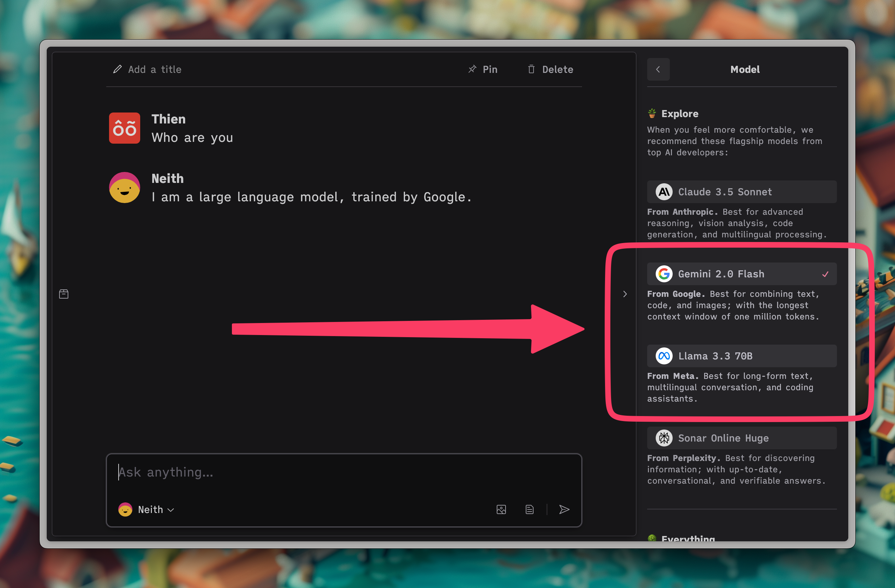The width and height of the screenshot is (895, 588).
Task: Click Add a title field
Action: click(x=155, y=69)
